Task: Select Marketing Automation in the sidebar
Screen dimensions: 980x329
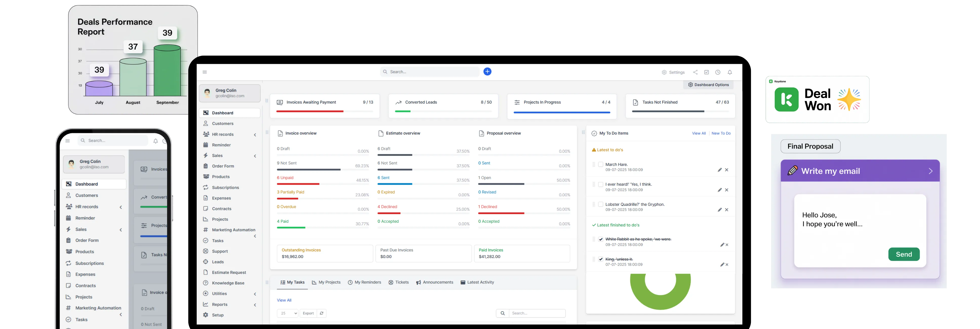Action: point(234,230)
